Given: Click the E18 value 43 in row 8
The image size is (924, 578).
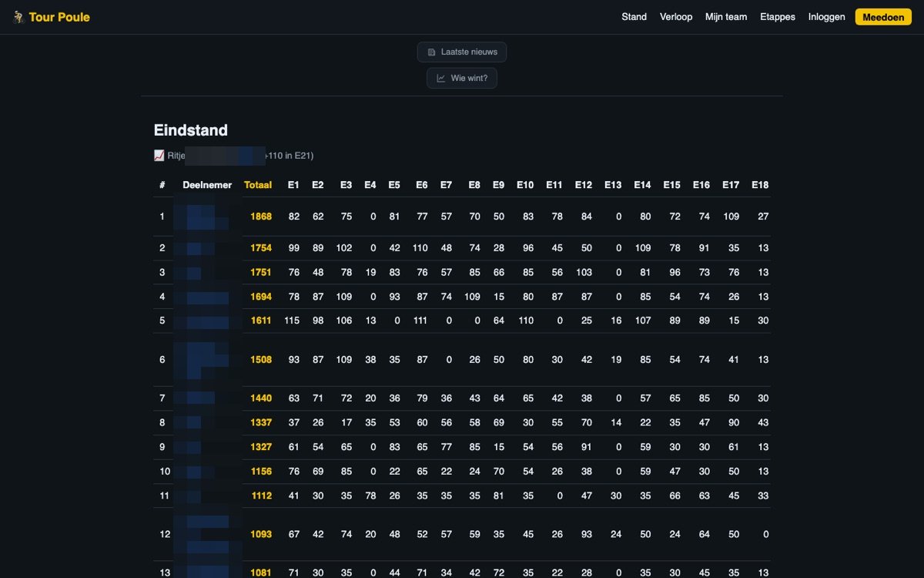Looking at the screenshot, I should 763,423.
